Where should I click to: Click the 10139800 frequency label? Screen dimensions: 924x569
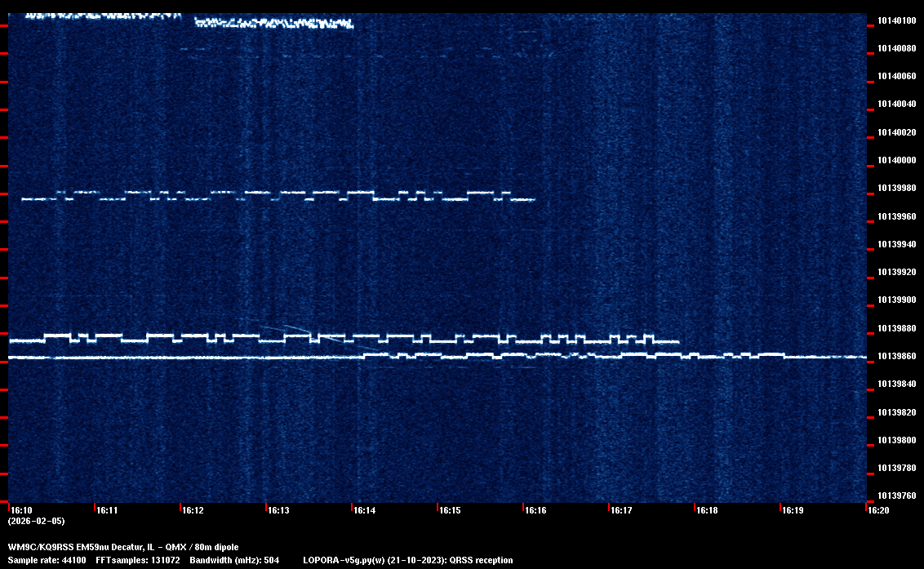tap(895, 440)
